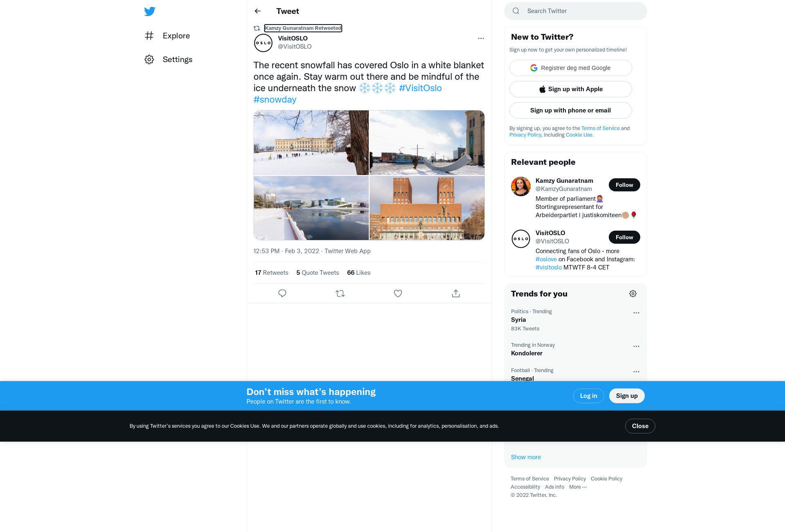Open Trends settings gear icon
The image size is (785, 532).
coord(633,294)
